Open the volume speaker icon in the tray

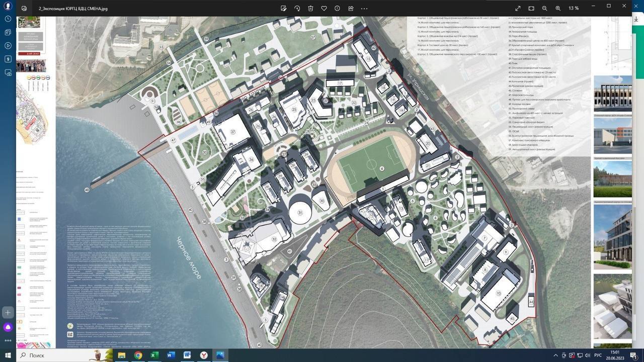(588, 355)
